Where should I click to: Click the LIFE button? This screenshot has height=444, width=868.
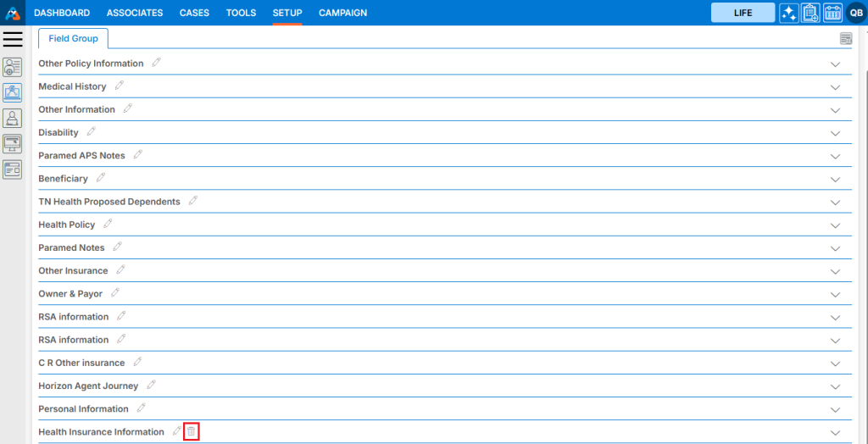[743, 13]
